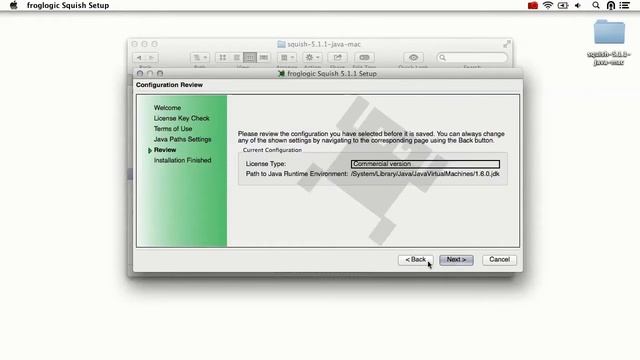Click the Finder search field
The height and width of the screenshot is (360, 640).
[x=472, y=58]
